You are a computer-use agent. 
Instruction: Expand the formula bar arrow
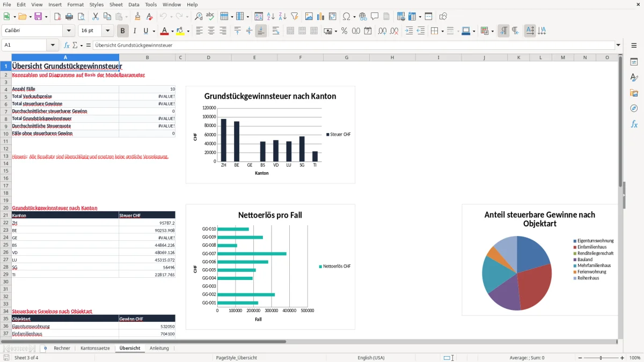(x=619, y=45)
